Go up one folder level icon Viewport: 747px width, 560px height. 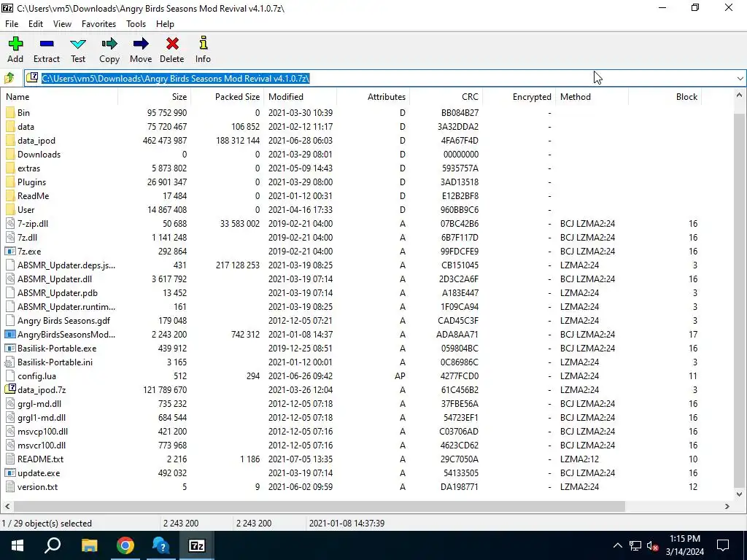point(9,78)
